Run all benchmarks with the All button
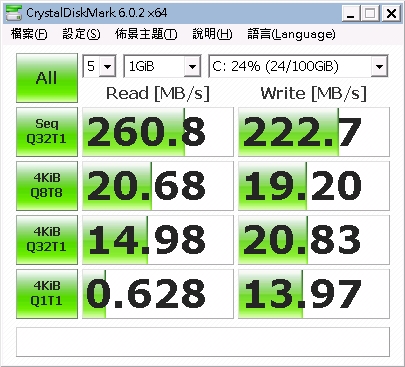The height and width of the screenshot is (367, 405). click(47, 78)
